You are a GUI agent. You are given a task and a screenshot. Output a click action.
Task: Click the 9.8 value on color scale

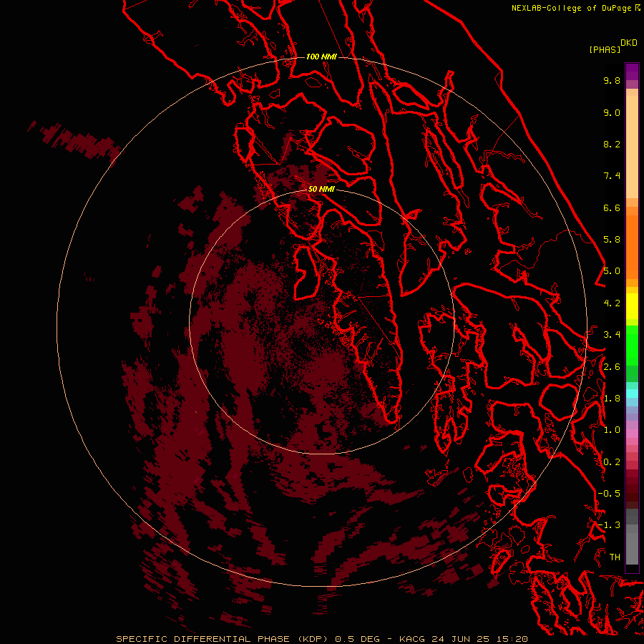click(x=612, y=80)
